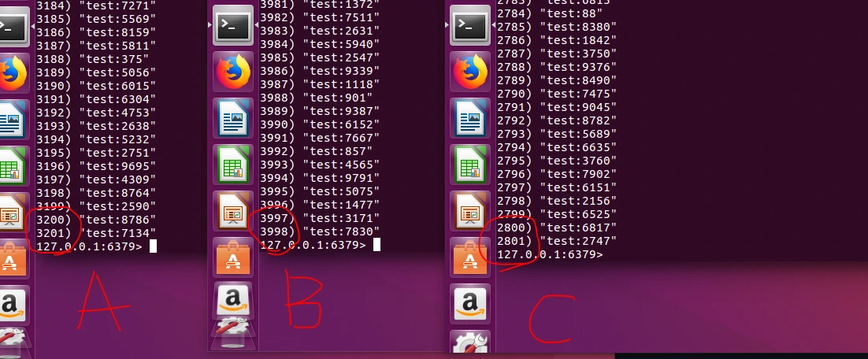Open LibreOffice Calc in window C's dock
The height and width of the screenshot is (359, 868).
coord(470,165)
